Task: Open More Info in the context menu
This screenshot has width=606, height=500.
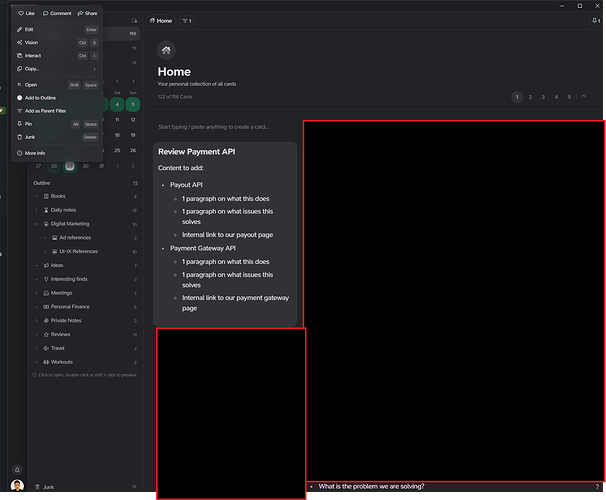Action: [57, 153]
